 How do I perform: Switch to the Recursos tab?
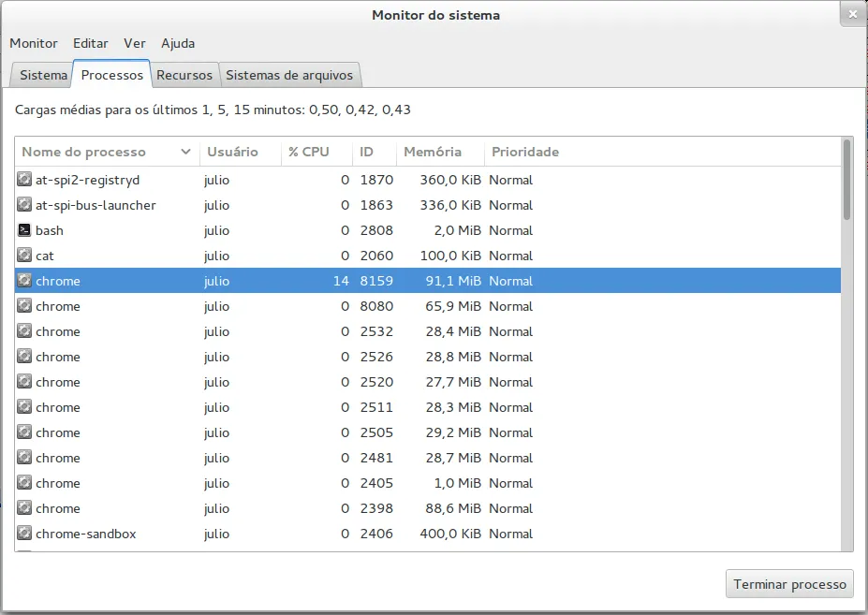tap(185, 75)
